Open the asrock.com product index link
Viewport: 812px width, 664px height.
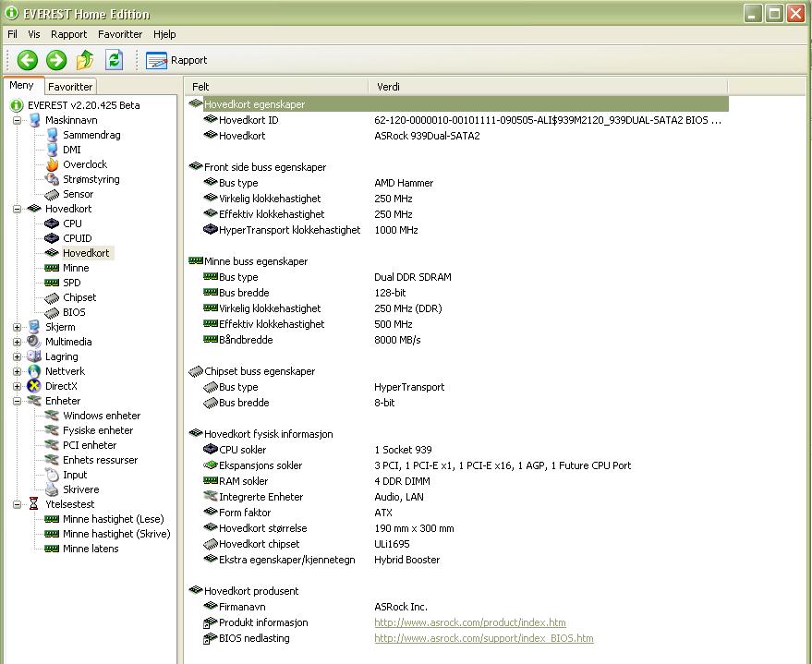coord(469,622)
